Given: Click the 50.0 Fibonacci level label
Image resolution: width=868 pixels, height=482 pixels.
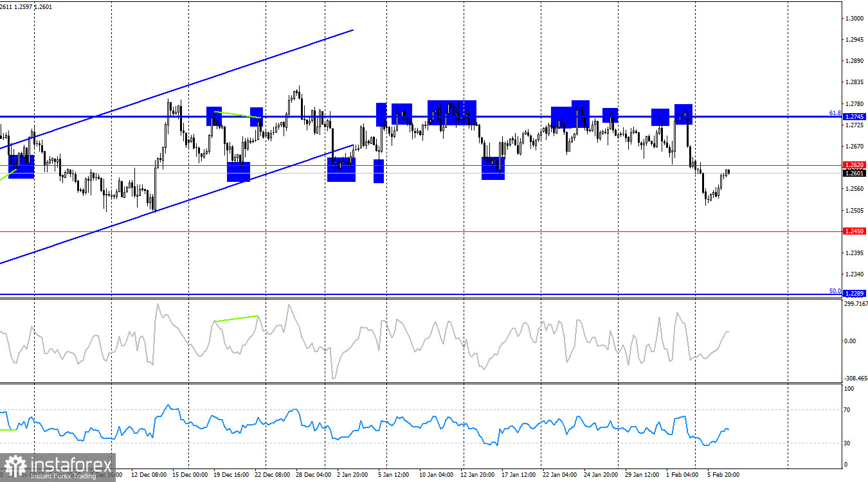Looking at the screenshot, I should (x=835, y=290).
